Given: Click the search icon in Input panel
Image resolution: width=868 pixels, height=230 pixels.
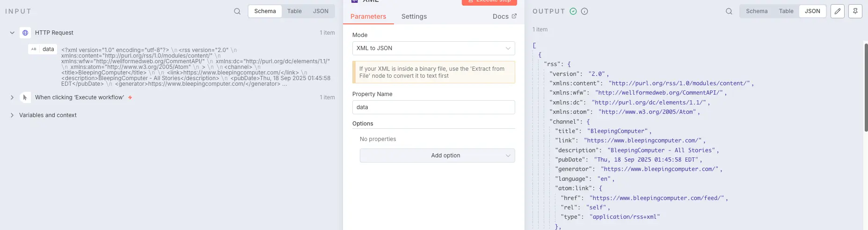Looking at the screenshot, I should pos(237,11).
